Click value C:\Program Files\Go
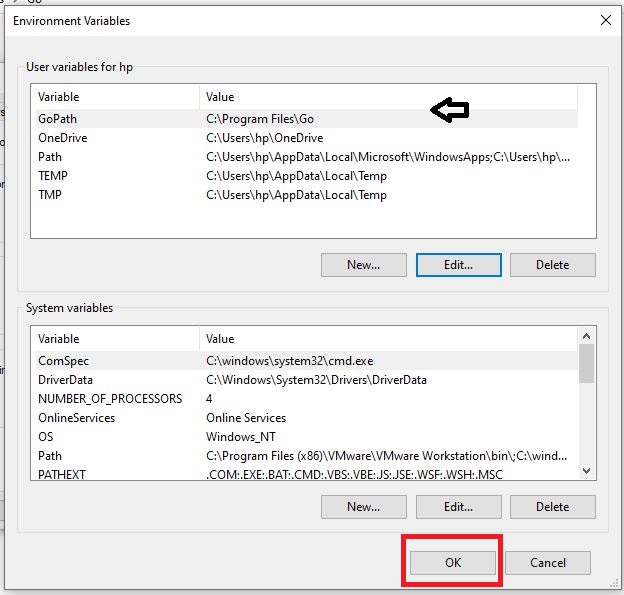The height and width of the screenshot is (595, 624). point(260,119)
